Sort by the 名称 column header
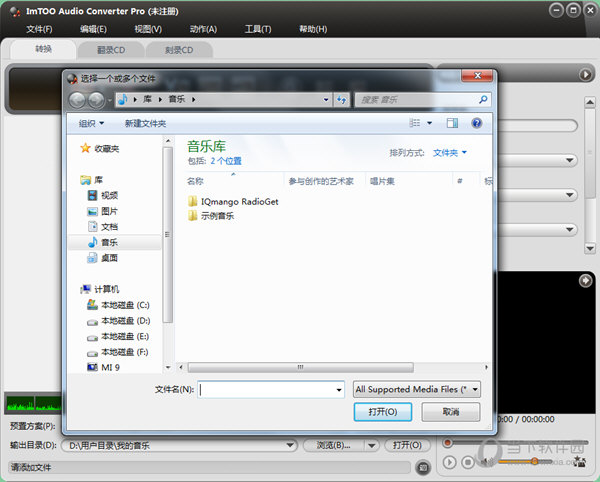600x482 pixels. click(x=195, y=181)
